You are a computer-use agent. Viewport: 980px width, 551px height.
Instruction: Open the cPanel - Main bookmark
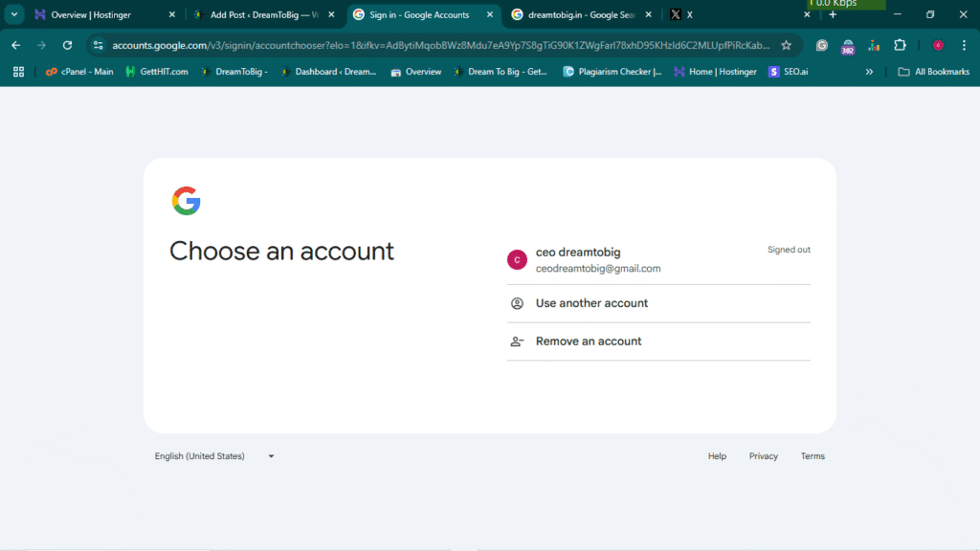(x=79, y=72)
